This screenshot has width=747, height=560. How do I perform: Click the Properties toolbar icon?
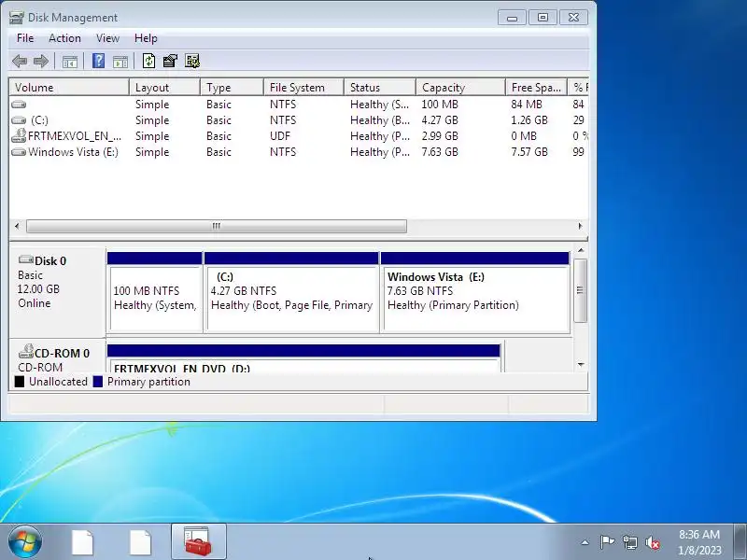pos(170,61)
